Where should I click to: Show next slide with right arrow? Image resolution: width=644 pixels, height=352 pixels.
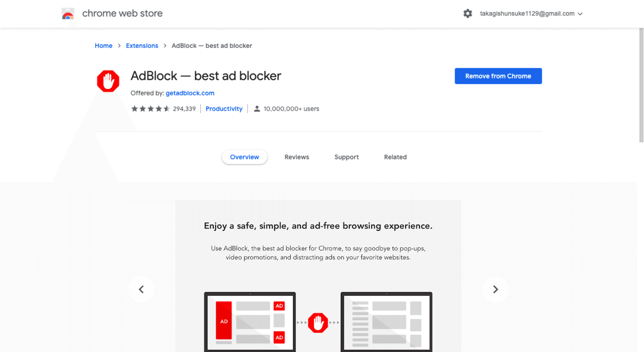pos(496,289)
